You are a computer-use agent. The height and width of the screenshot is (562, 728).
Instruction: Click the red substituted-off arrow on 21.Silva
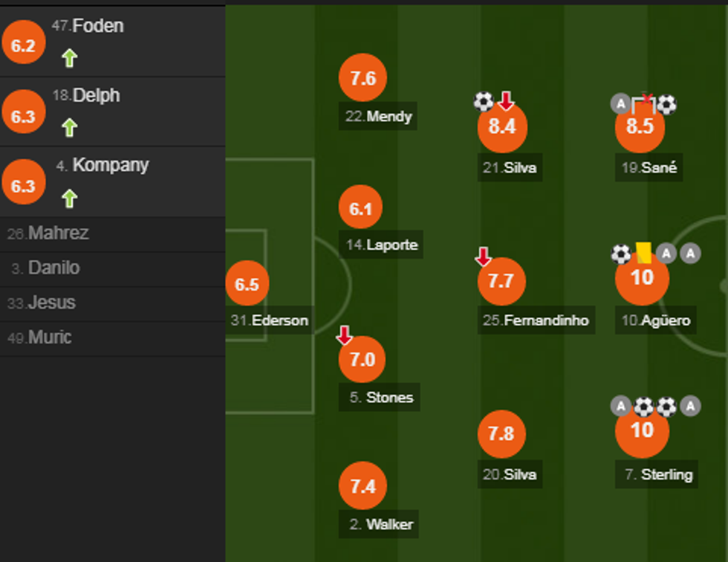(x=506, y=100)
